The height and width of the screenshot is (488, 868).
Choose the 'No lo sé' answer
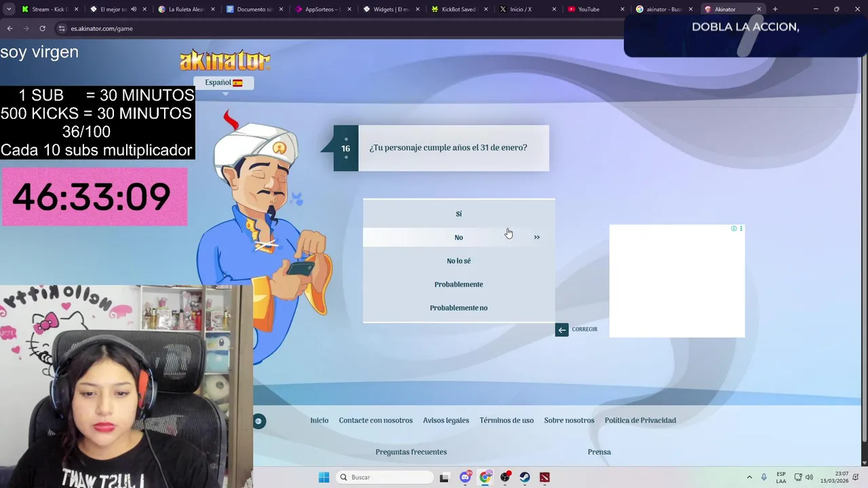(x=458, y=261)
